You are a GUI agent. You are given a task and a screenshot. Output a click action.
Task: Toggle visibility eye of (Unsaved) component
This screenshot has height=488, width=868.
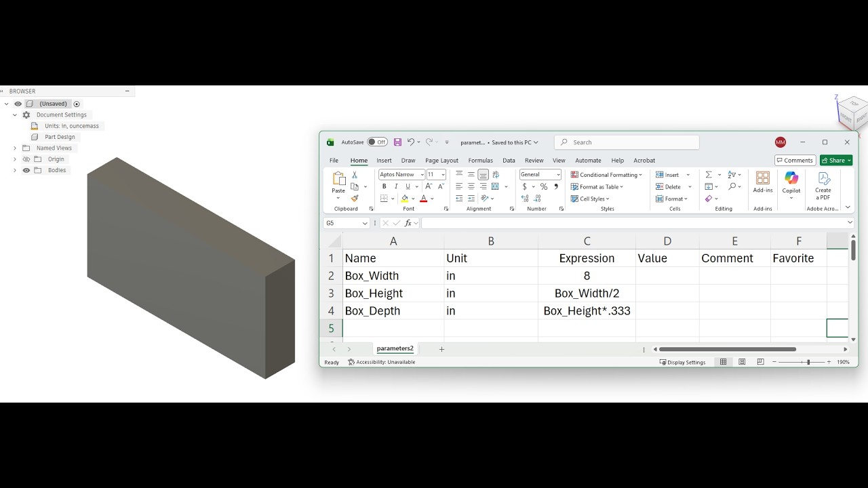tap(18, 104)
